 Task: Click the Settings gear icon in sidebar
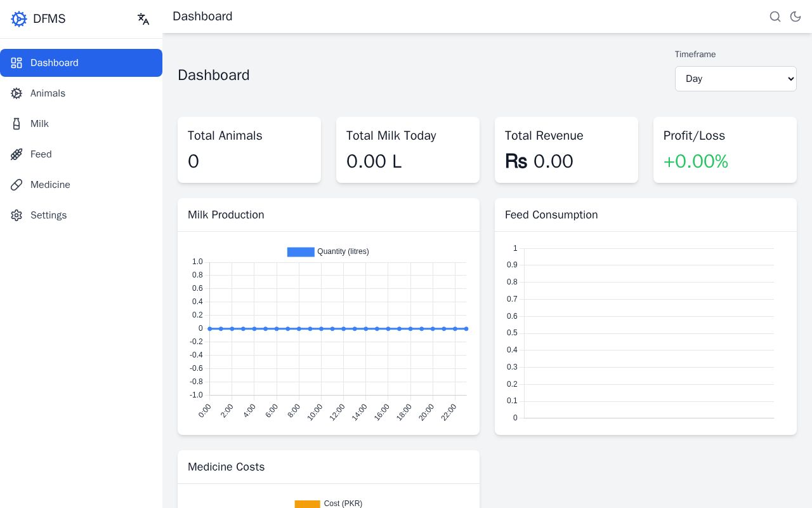click(16, 215)
